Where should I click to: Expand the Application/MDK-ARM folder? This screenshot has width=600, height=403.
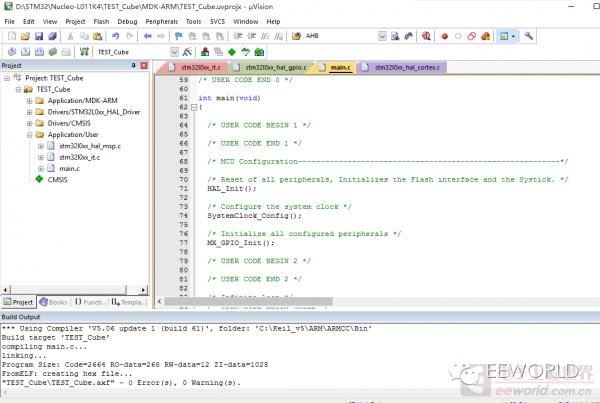[29, 101]
